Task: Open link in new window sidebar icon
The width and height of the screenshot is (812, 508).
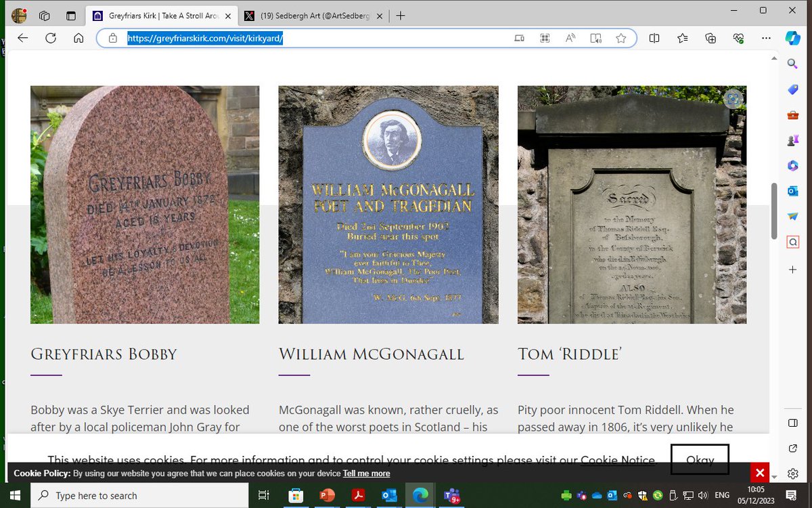Action: point(793,448)
